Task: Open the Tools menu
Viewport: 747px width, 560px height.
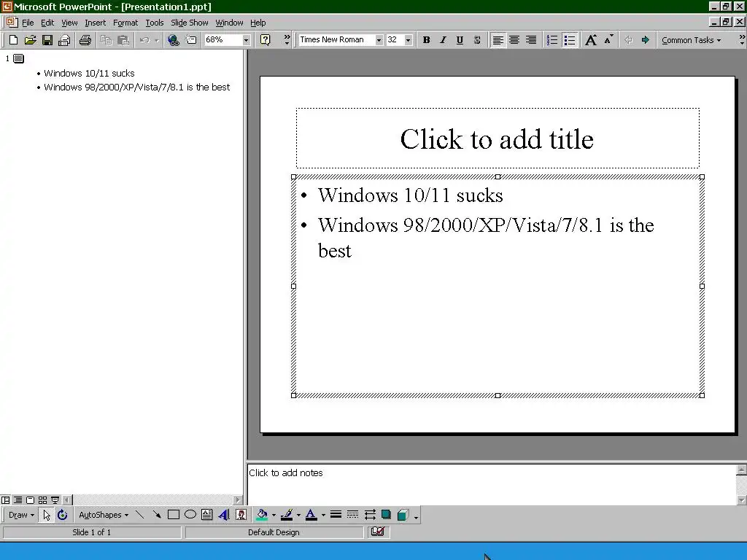Action: [155, 23]
